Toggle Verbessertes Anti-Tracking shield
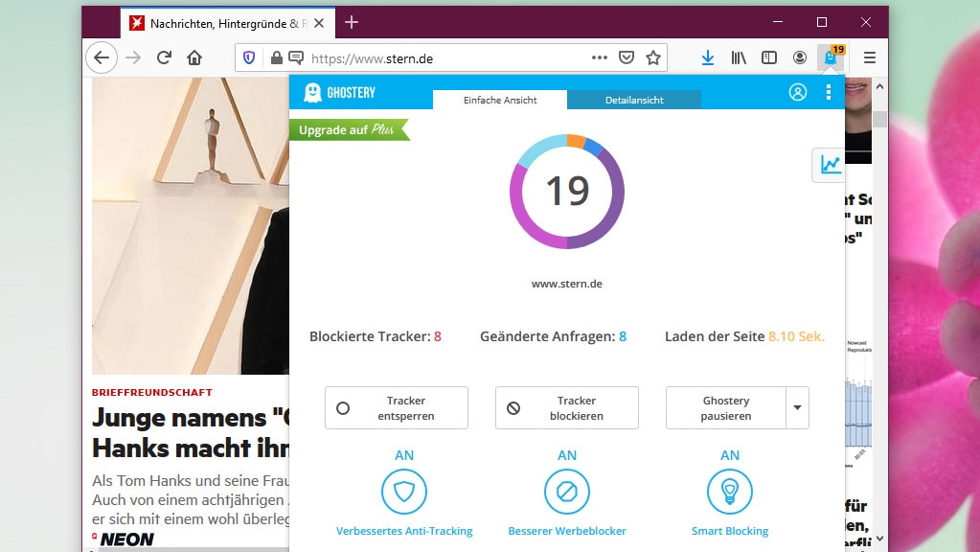The width and height of the screenshot is (980, 552). click(x=404, y=492)
